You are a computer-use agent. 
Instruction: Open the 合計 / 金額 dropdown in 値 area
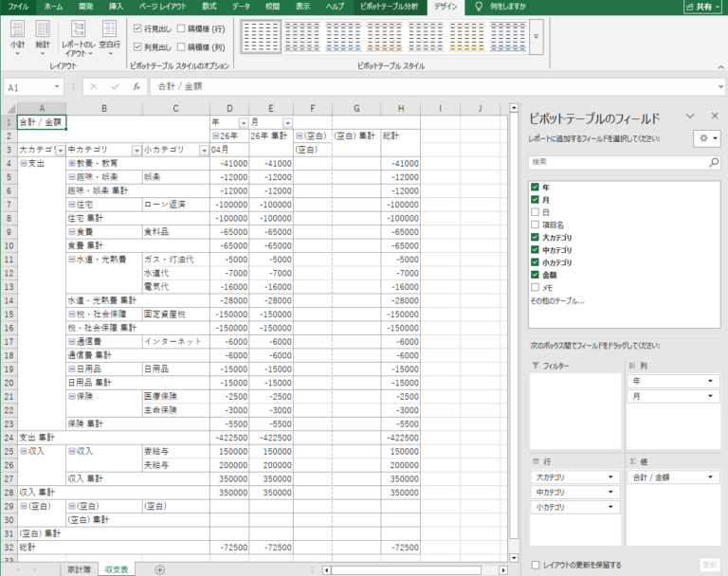[x=710, y=477]
